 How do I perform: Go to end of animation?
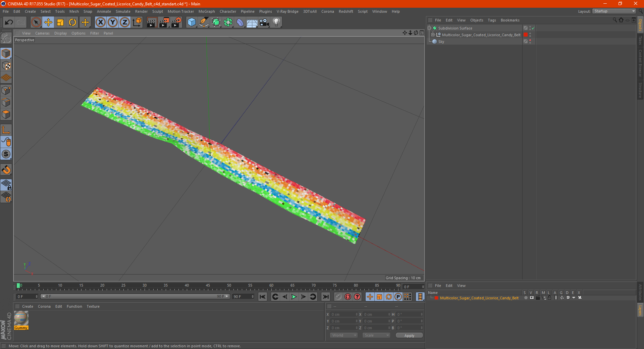[x=325, y=297]
